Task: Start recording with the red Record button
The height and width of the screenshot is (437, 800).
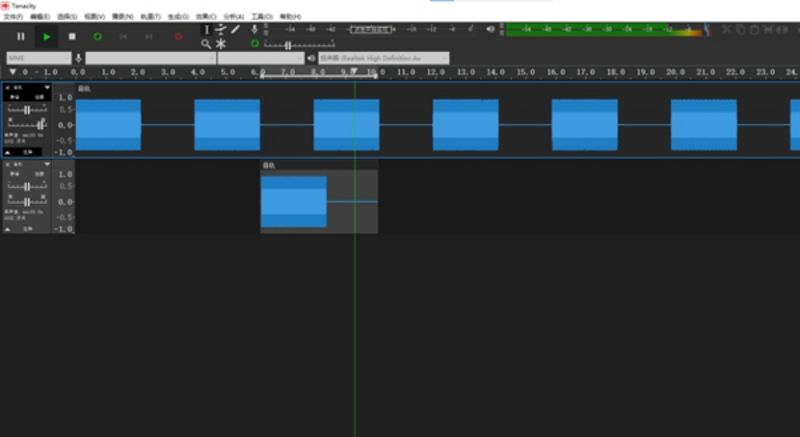Action: (x=178, y=36)
